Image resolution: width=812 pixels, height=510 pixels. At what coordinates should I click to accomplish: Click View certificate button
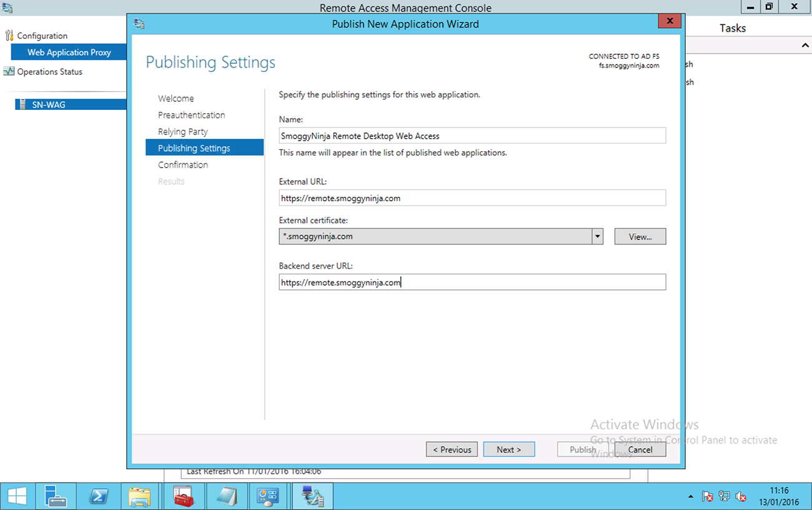640,236
